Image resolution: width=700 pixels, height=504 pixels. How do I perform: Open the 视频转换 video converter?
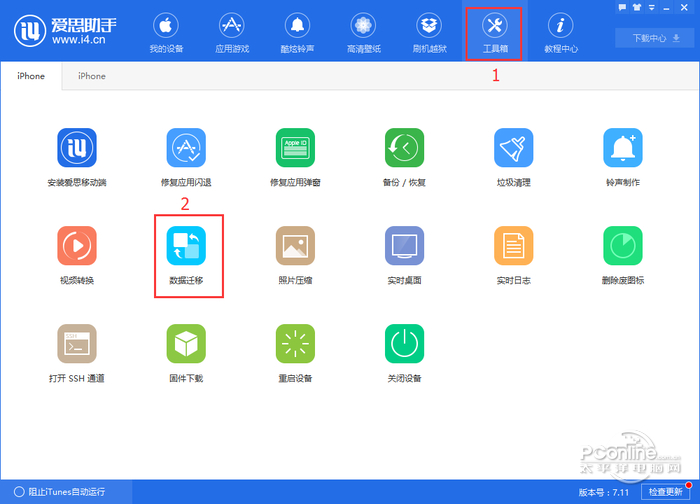[x=77, y=255]
